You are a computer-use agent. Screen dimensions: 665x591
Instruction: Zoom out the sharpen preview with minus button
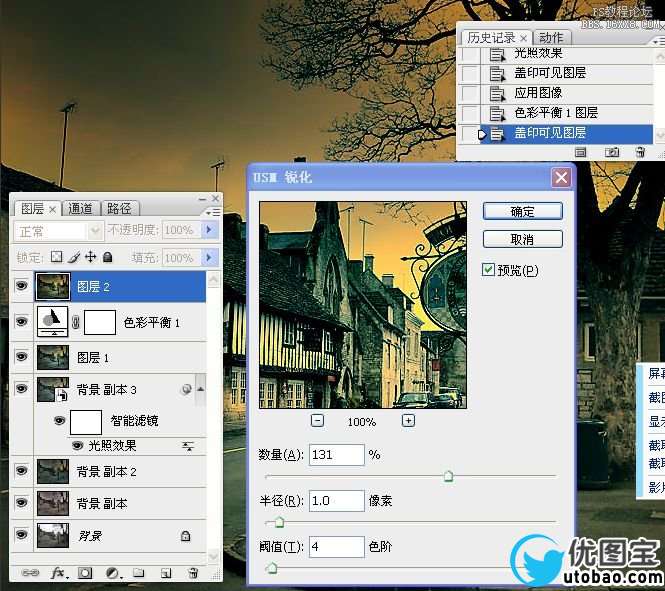point(317,421)
